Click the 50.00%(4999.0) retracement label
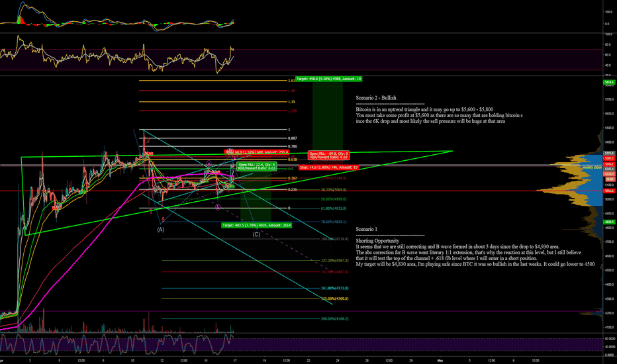 click(334, 199)
